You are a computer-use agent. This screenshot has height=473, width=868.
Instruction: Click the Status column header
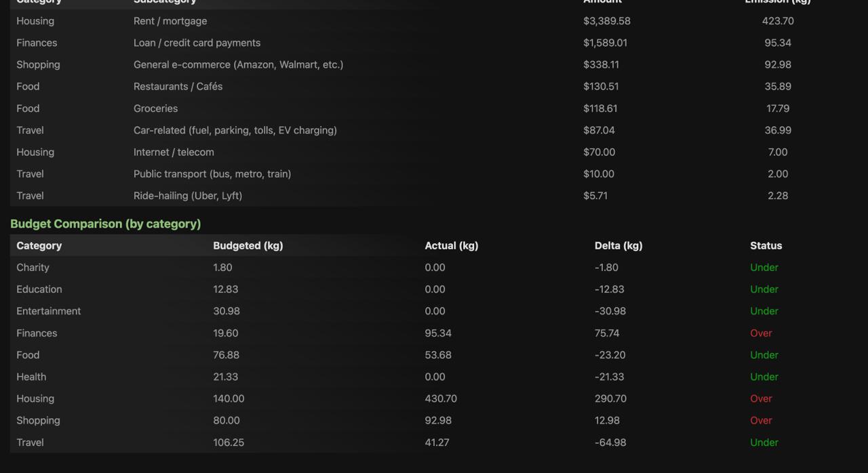pos(766,245)
